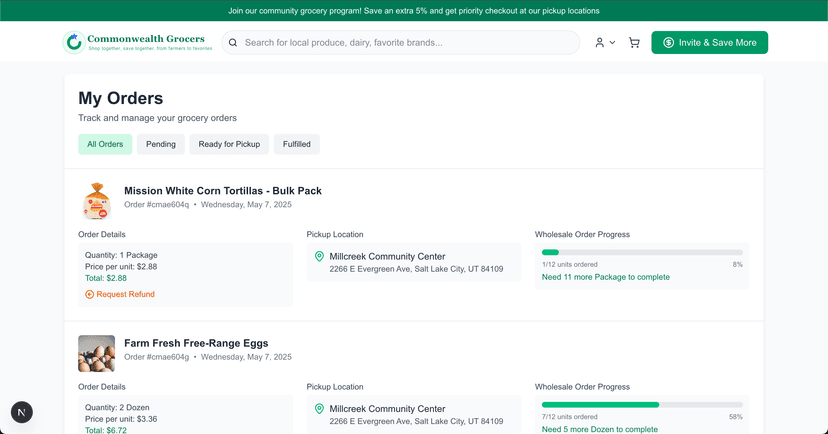Show Fulfilled orders tab
Viewport: 828px width, 434px height.
[x=297, y=144]
